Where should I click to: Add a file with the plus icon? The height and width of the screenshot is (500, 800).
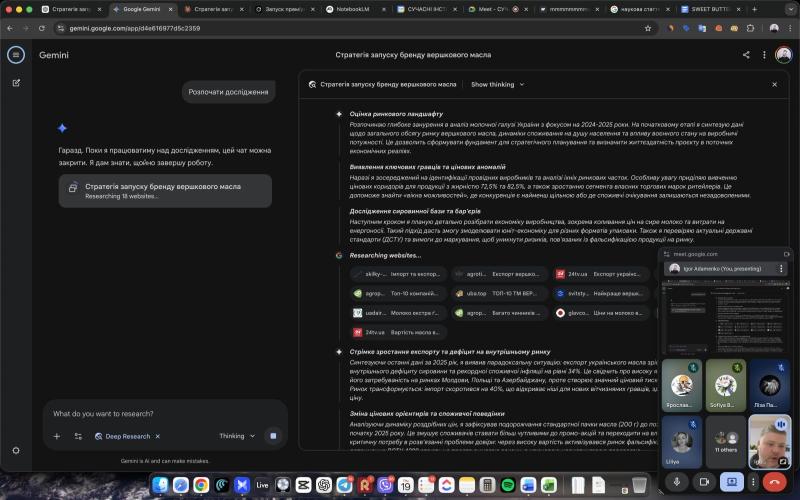pos(57,436)
